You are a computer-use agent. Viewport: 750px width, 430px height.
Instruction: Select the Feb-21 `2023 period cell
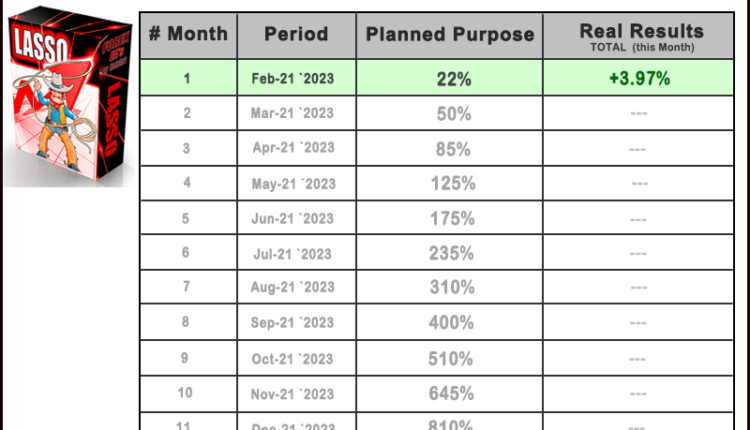(292, 79)
